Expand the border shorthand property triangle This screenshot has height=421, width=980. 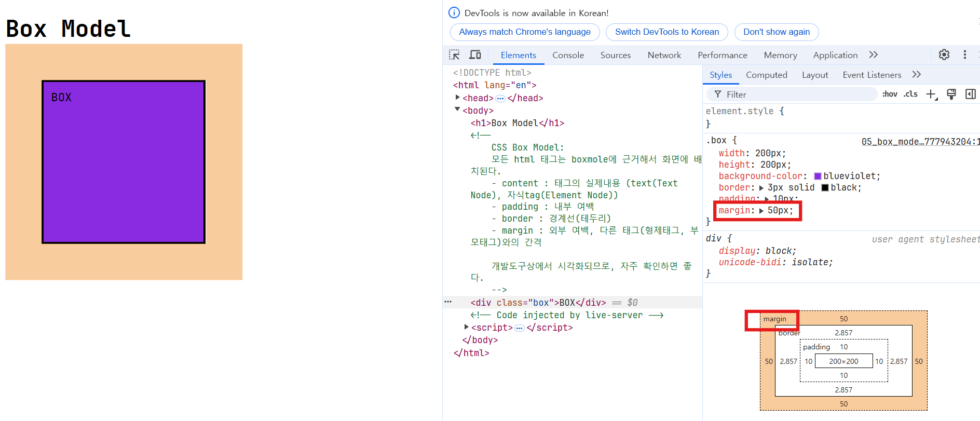pos(761,188)
